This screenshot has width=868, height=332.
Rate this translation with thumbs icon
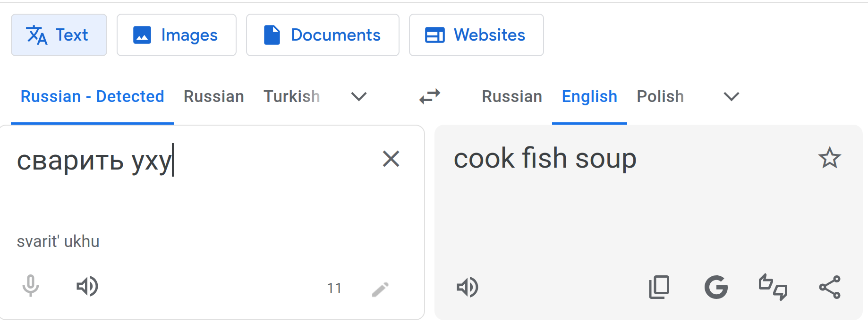(x=773, y=287)
